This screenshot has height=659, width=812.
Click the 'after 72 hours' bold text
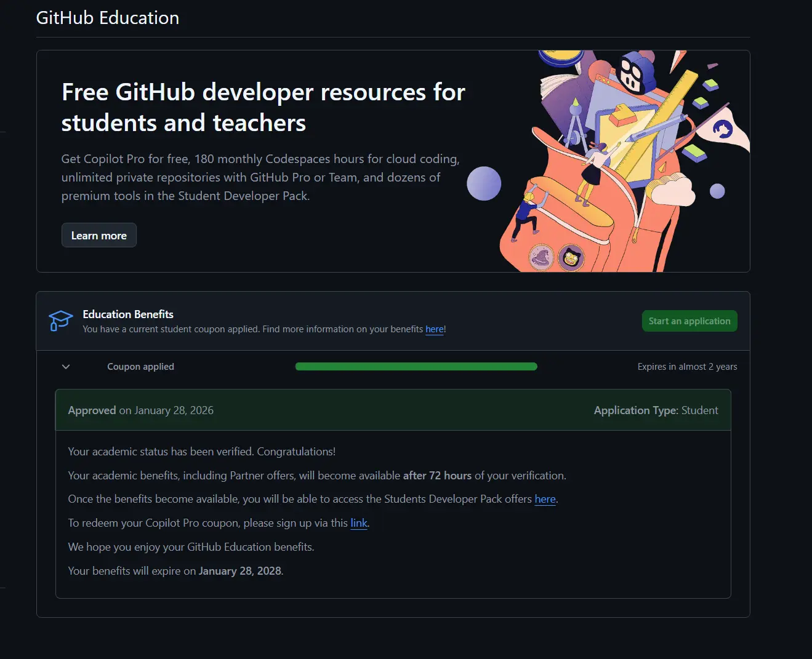(x=437, y=476)
